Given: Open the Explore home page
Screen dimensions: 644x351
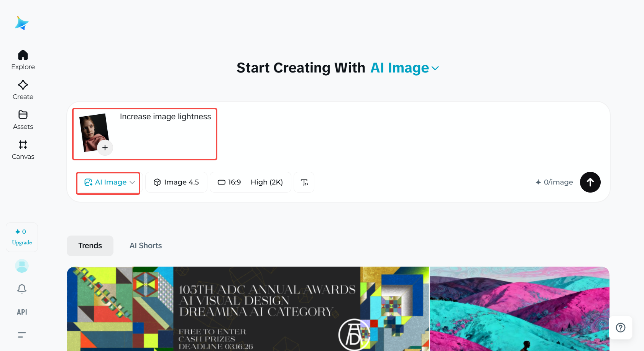Looking at the screenshot, I should [23, 59].
